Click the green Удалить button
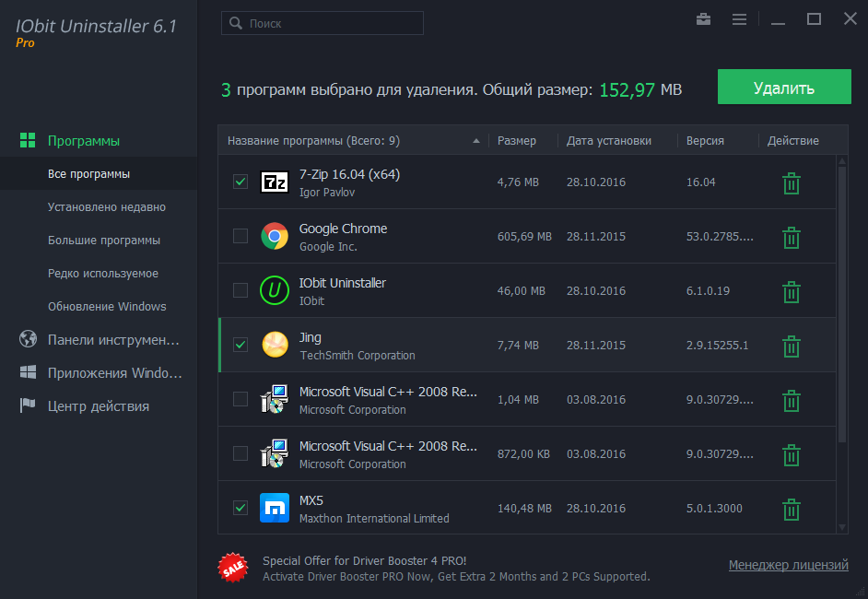 point(784,87)
